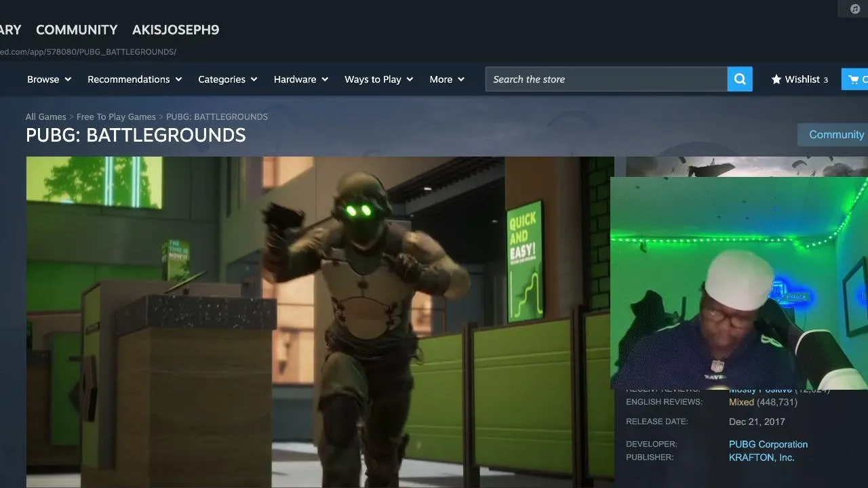The width and height of the screenshot is (868, 488).
Task: Open the Recommendations dropdown menu
Action: coord(134,79)
